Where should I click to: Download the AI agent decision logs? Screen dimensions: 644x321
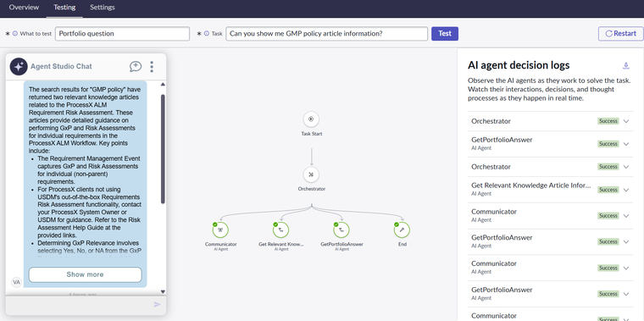pos(626,66)
